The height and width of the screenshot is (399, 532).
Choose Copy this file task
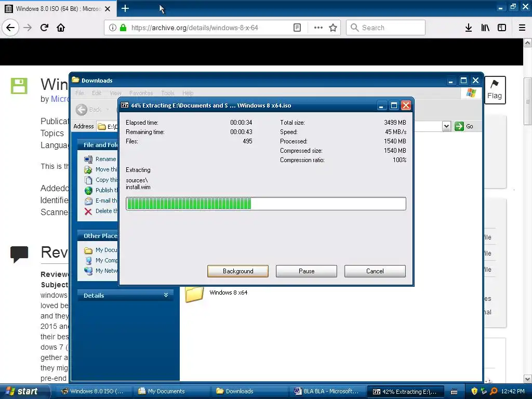click(x=101, y=180)
